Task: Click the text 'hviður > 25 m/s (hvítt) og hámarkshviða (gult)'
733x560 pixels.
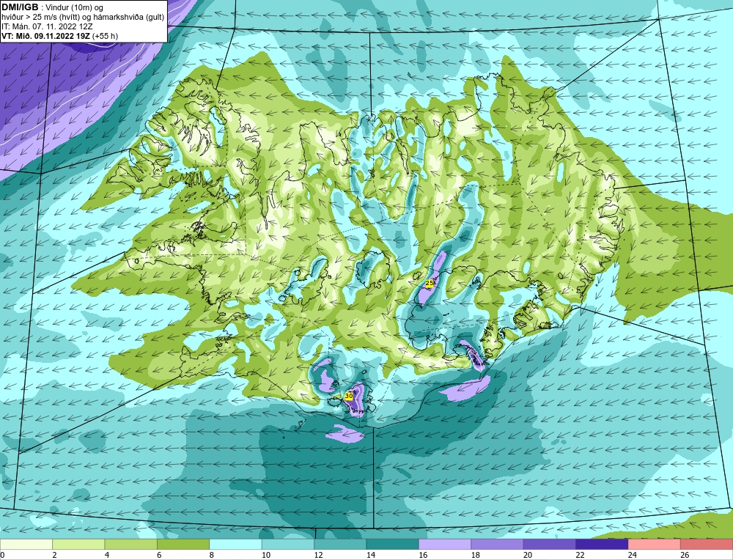Action: (83, 18)
